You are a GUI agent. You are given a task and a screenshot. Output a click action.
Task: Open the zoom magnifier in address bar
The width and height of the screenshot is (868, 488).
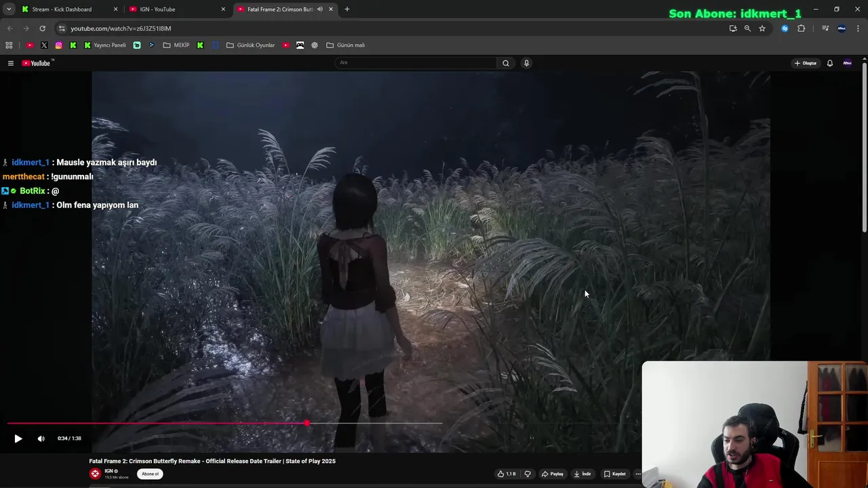[747, 28]
